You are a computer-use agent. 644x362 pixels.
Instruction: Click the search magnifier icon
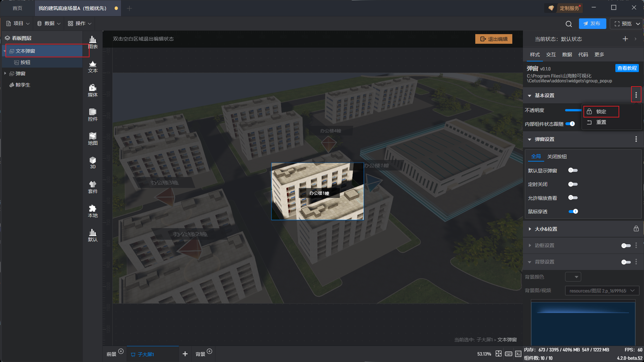click(x=569, y=24)
